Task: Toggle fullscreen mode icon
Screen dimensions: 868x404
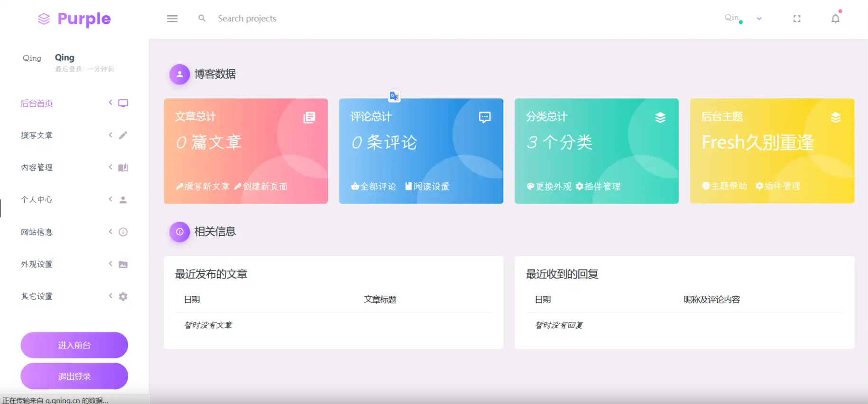Action: tap(797, 19)
